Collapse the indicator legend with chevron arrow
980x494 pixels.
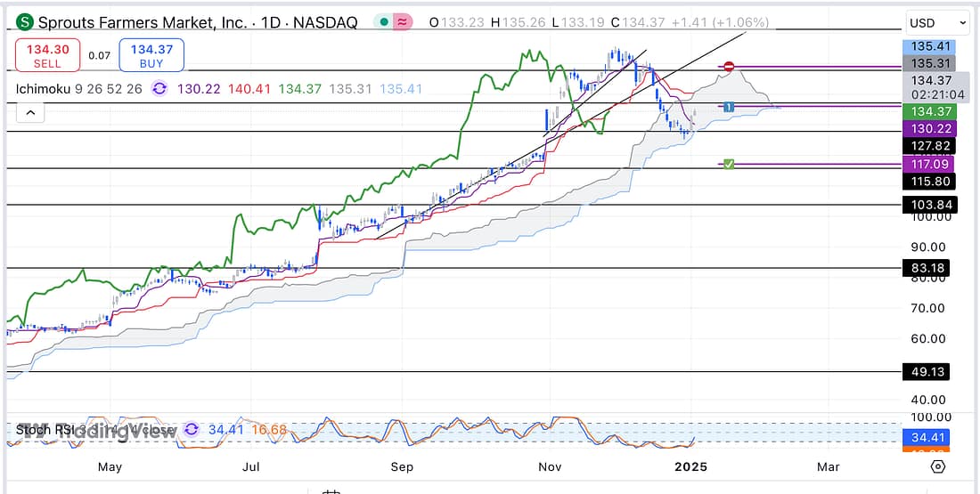click(x=30, y=113)
